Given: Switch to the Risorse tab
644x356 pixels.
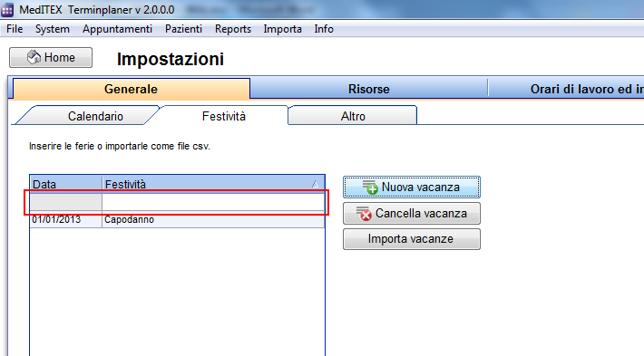Looking at the screenshot, I should pos(369,89).
